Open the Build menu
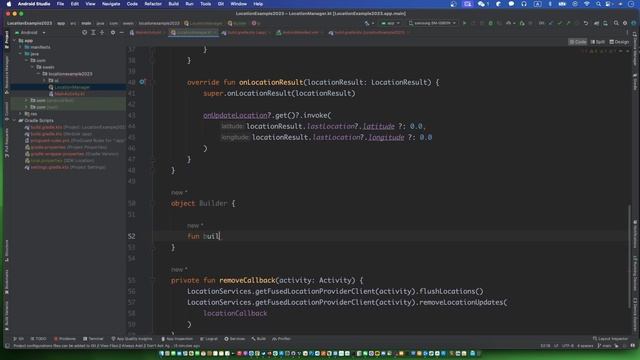Screen dimensions: 640x360 pos(173,4)
